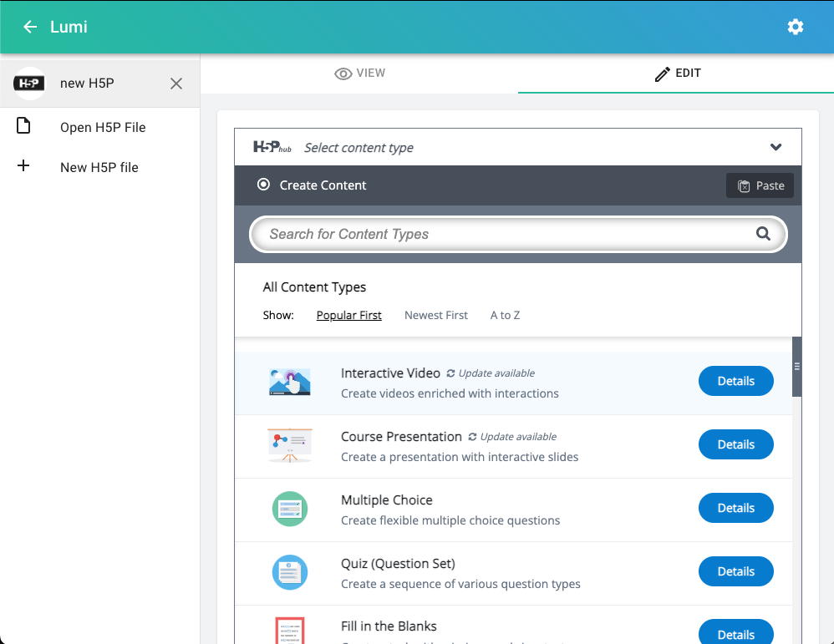Click the Search for Content Types field
The image size is (834, 644).
click(x=501, y=234)
